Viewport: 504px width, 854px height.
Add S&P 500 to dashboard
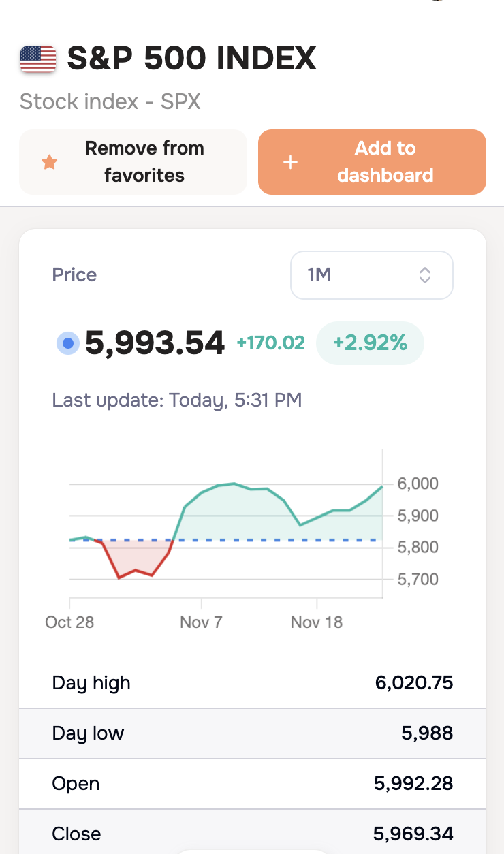click(x=372, y=162)
